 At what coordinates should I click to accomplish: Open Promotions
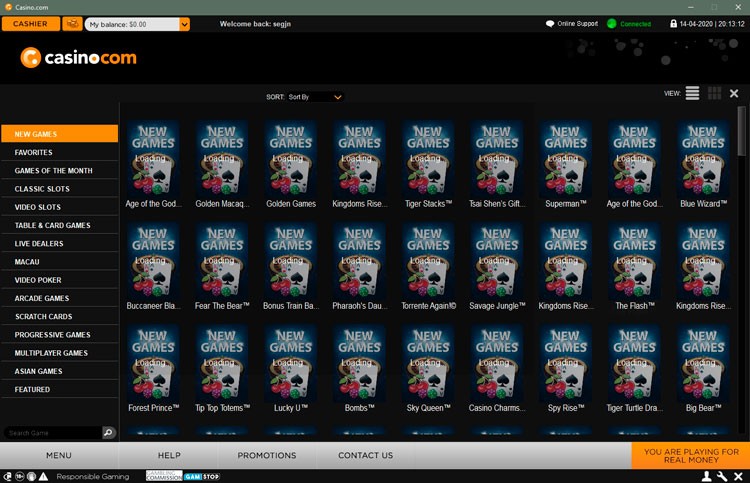[267, 455]
